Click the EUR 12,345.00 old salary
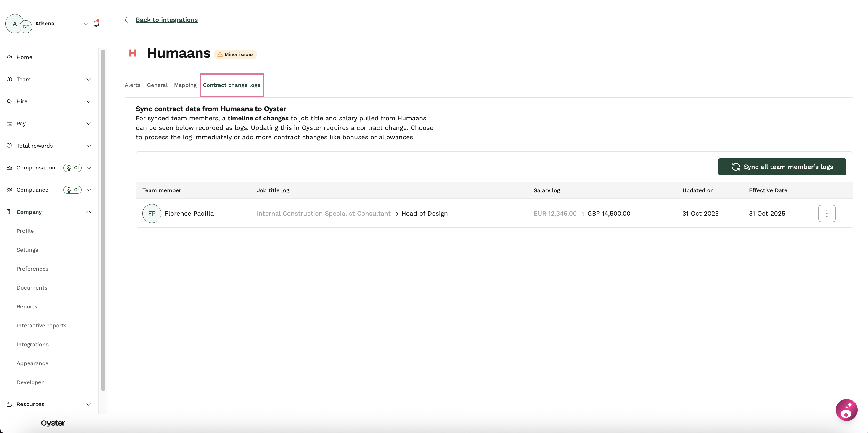 pyautogui.click(x=555, y=214)
